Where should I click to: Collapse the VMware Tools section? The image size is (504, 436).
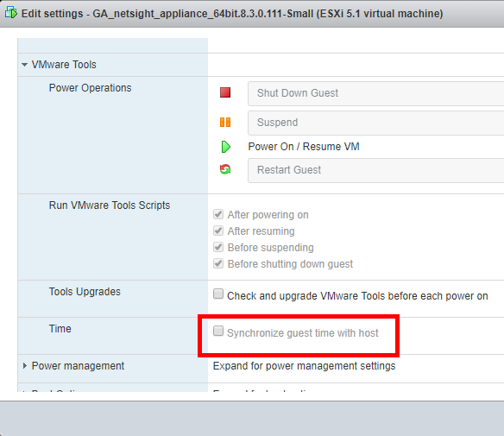24,65
